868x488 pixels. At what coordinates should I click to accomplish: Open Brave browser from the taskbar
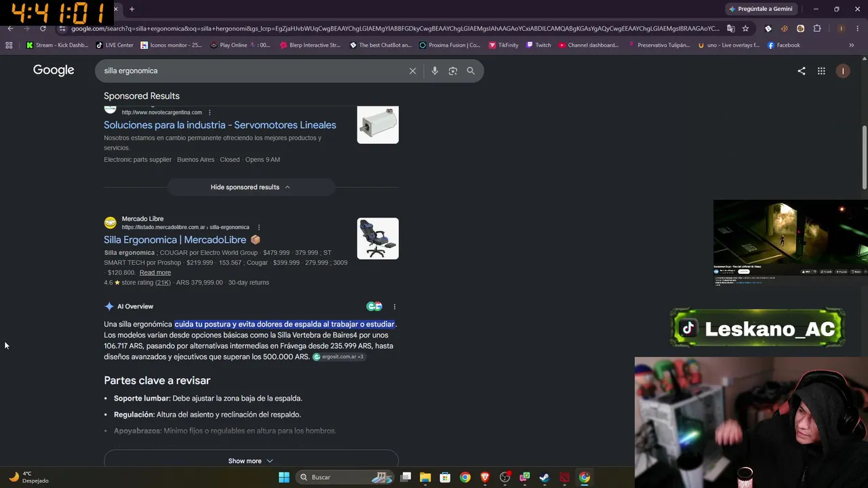point(485,477)
